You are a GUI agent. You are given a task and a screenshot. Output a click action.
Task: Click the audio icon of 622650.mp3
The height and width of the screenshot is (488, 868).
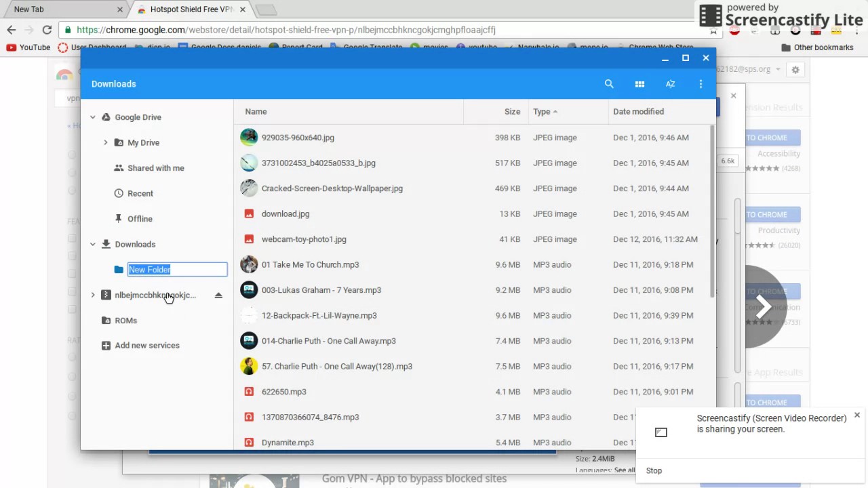(249, 392)
